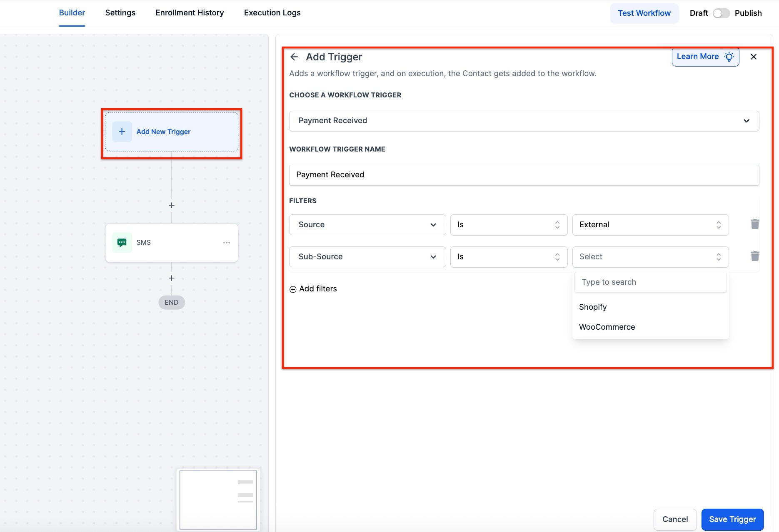Open the SMS node three-dot menu
This screenshot has height=532, width=779.
(226, 243)
